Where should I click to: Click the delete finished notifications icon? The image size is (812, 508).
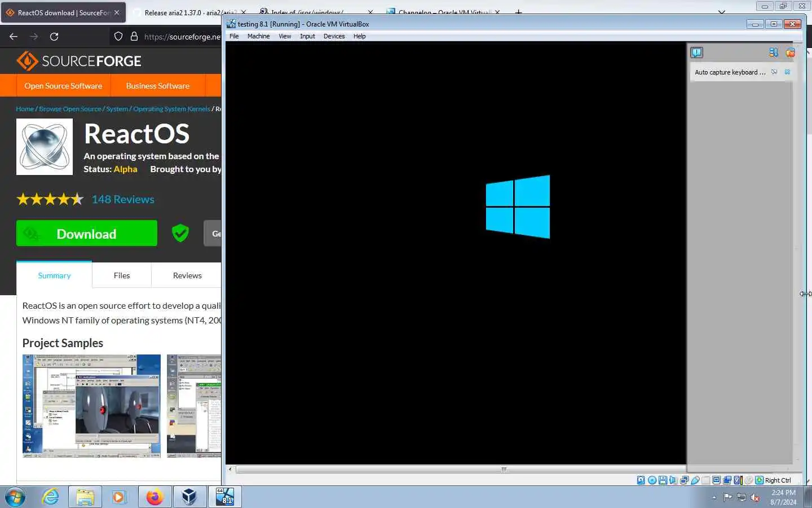pyautogui.click(x=790, y=52)
